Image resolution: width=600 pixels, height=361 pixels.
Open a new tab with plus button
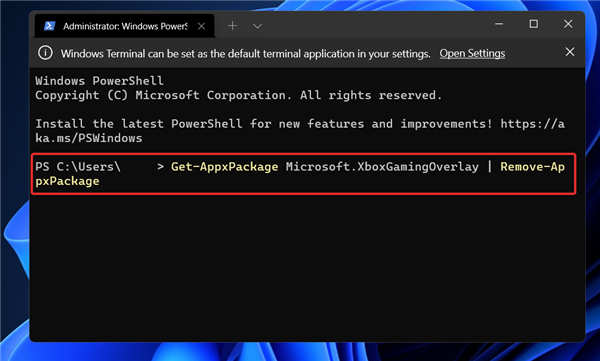click(233, 26)
